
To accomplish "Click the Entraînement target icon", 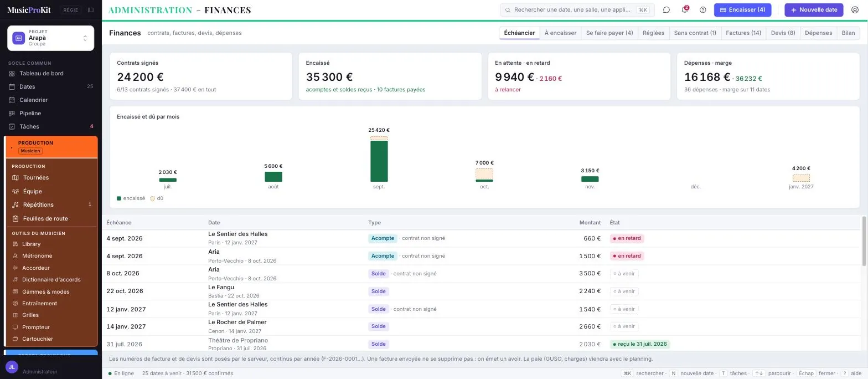I will point(15,304).
